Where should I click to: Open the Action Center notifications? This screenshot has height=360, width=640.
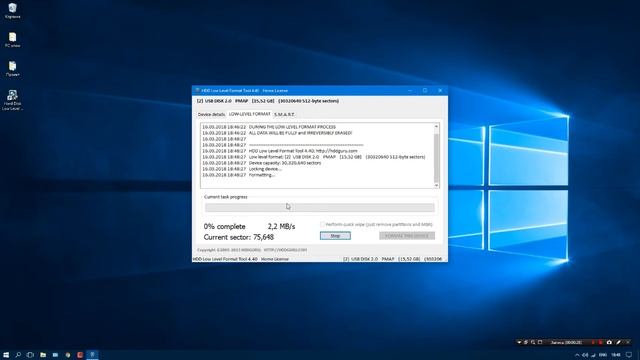pyautogui.click(x=629, y=355)
